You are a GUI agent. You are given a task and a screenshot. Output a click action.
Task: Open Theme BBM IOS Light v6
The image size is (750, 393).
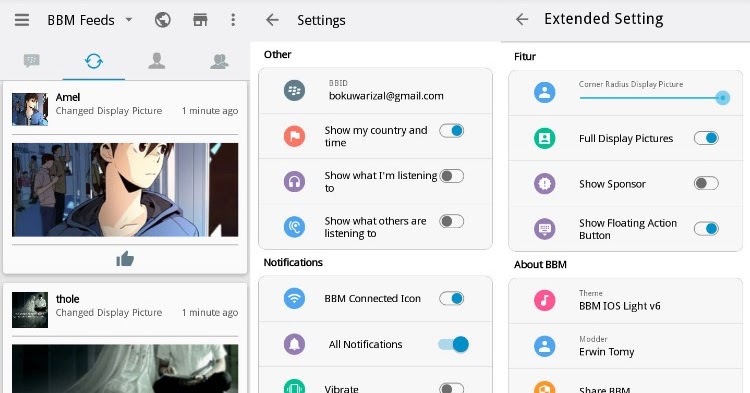pos(626,301)
